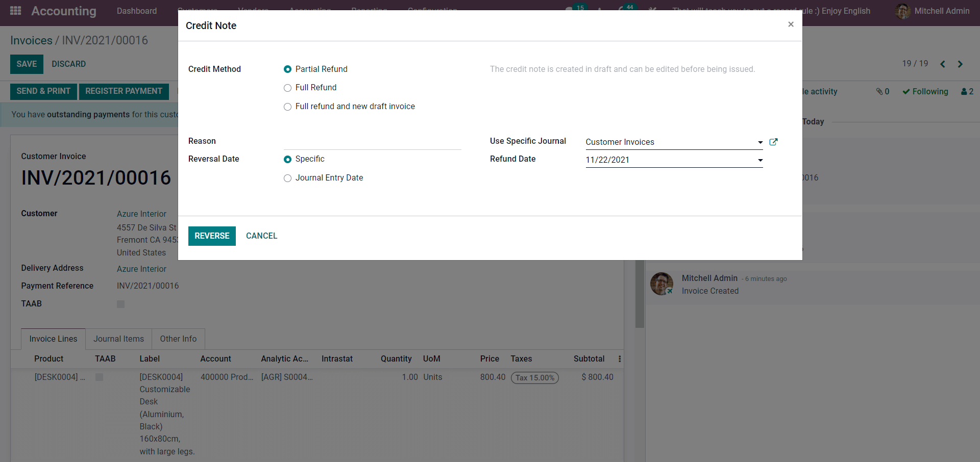The width and height of the screenshot is (980, 462).
Task: Click Mitchell Admin avatar in the top bar
Action: point(902,11)
